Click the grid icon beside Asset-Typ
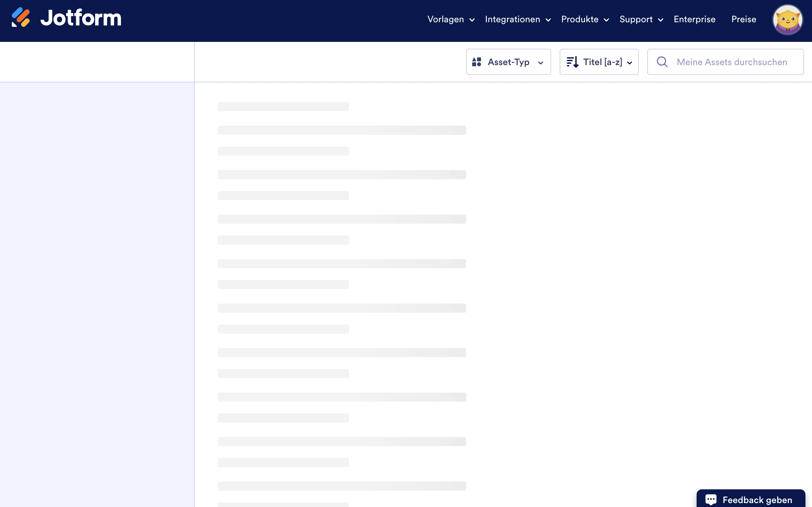This screenshot has height=507, width=812. [477, 62]
